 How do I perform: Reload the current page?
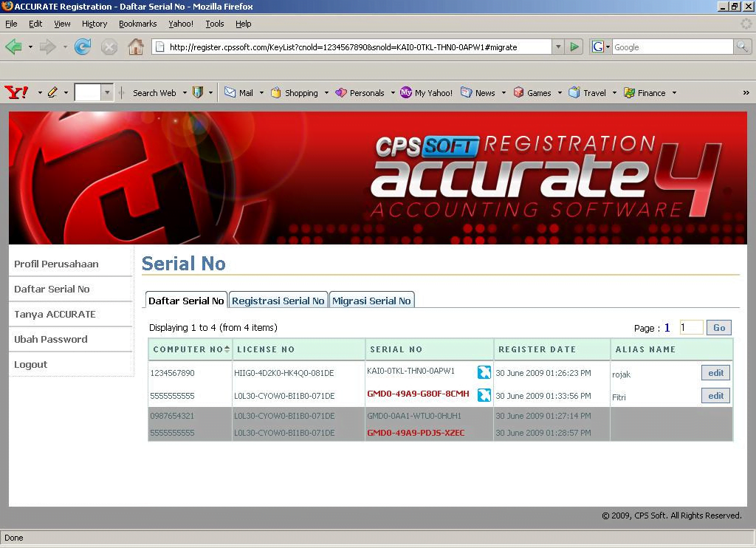(x=83, y=47)
